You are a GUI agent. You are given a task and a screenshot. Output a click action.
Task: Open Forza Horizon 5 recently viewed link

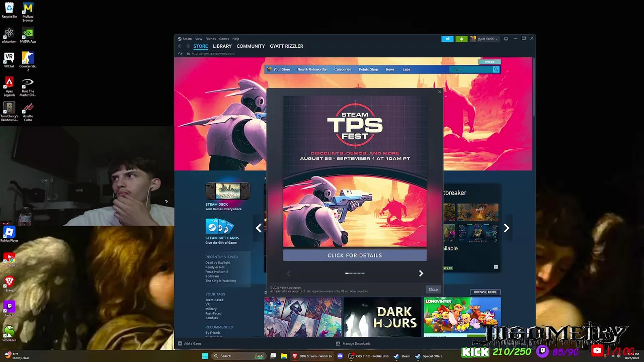pos(216,271)
